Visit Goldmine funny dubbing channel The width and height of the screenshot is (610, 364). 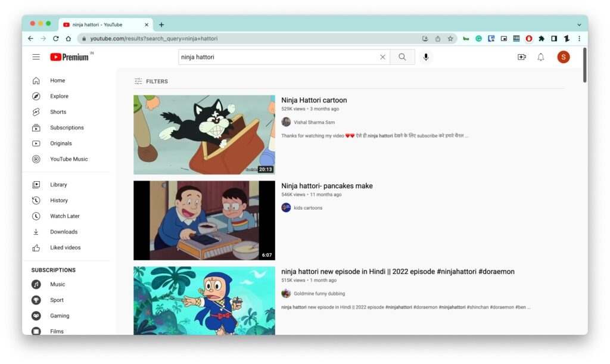pyautogui.click(x=319, y=294)
